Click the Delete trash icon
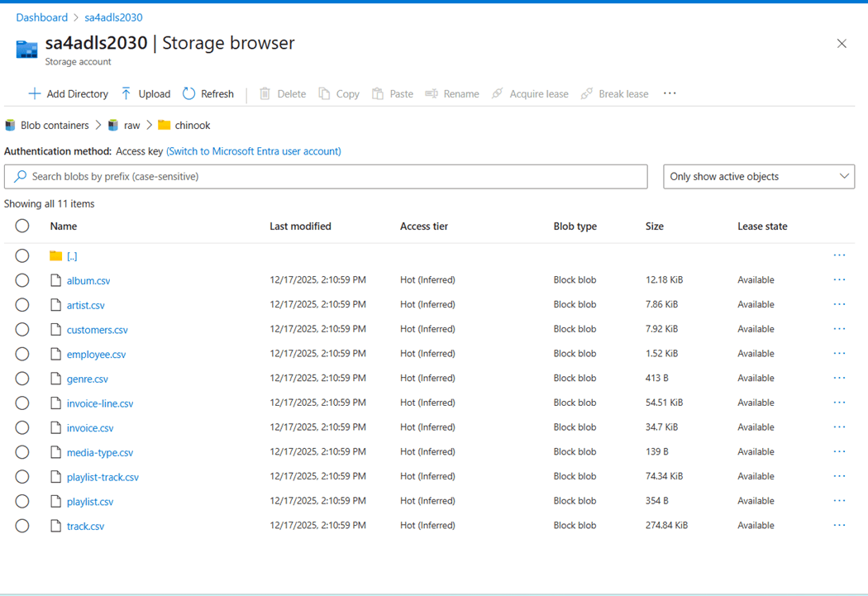The width and height of the screenshot is (868, 596). pos(265,94)
